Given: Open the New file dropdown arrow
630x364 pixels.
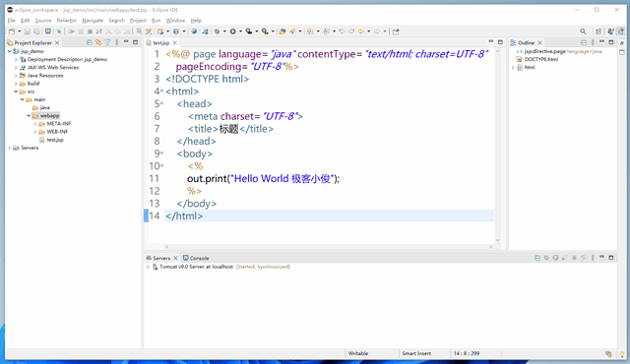Looking at the screenshot, I should click(x=19, y=31).
